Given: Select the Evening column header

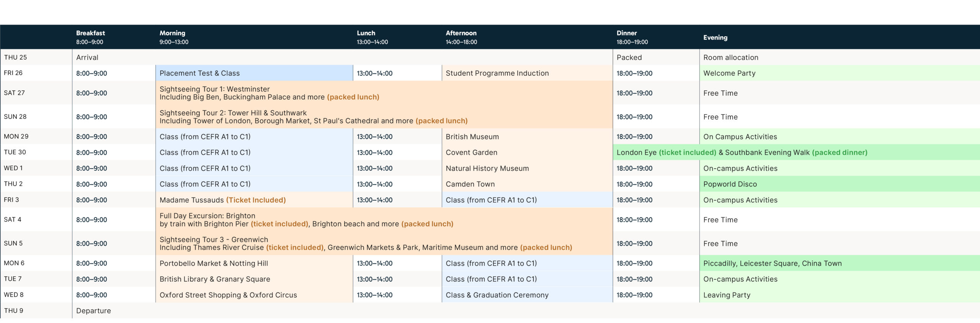Looking at the screenshot, I should point(715,37).
